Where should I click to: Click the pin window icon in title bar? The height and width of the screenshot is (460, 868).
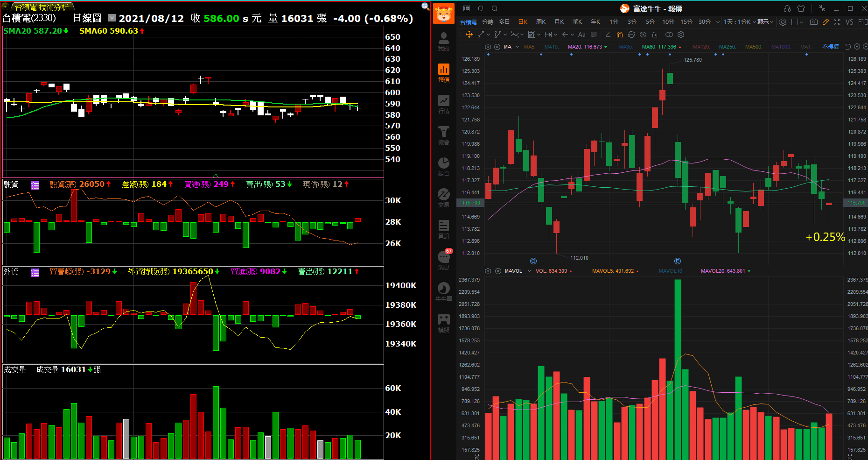pos(822,8)
